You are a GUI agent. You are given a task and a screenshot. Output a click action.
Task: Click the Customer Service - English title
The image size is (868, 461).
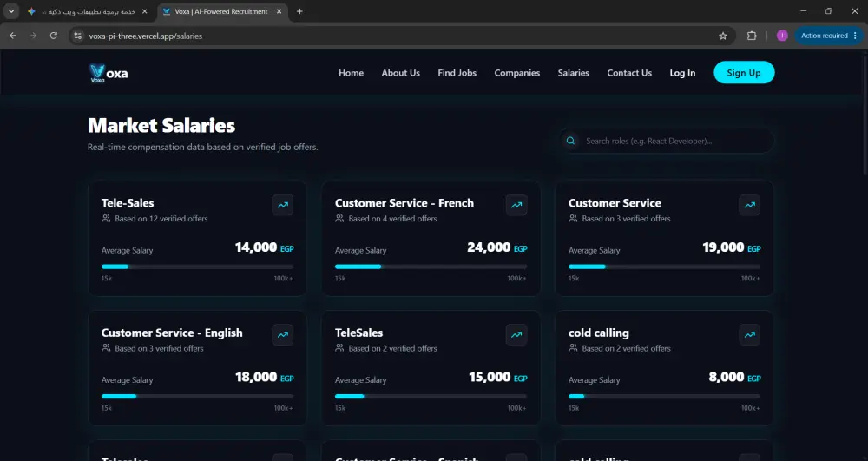[172, 333]
